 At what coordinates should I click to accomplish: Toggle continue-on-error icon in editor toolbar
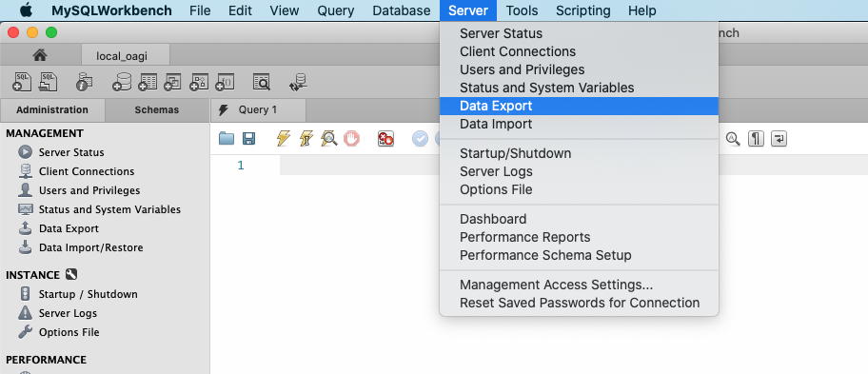pyautogui.click(x=385, y=138)
